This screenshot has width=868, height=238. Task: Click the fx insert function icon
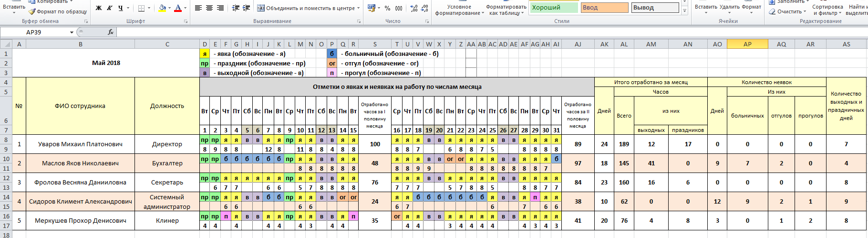[x=111, y=32]
